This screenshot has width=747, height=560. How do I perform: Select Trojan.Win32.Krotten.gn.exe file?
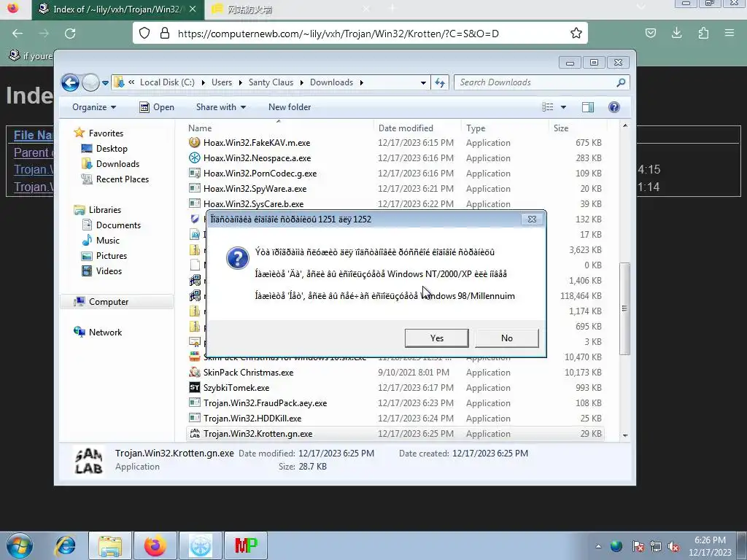pyautogui.click(x=395, y=434)
